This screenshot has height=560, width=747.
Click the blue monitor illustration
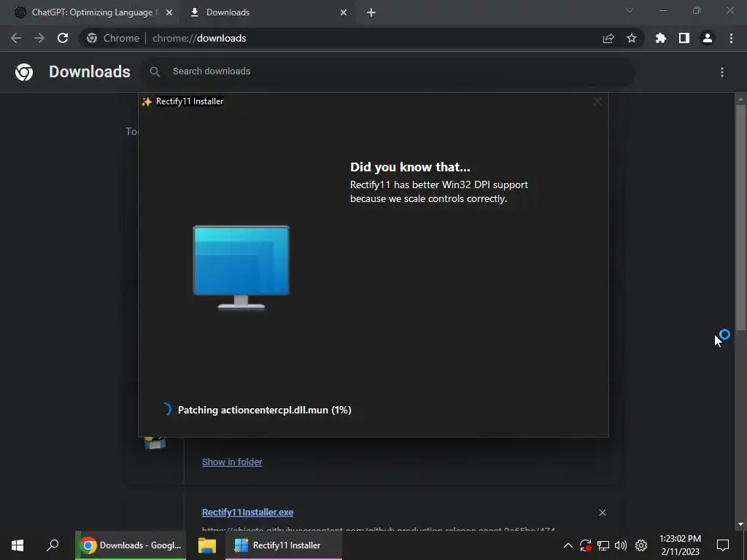point(241,268)
